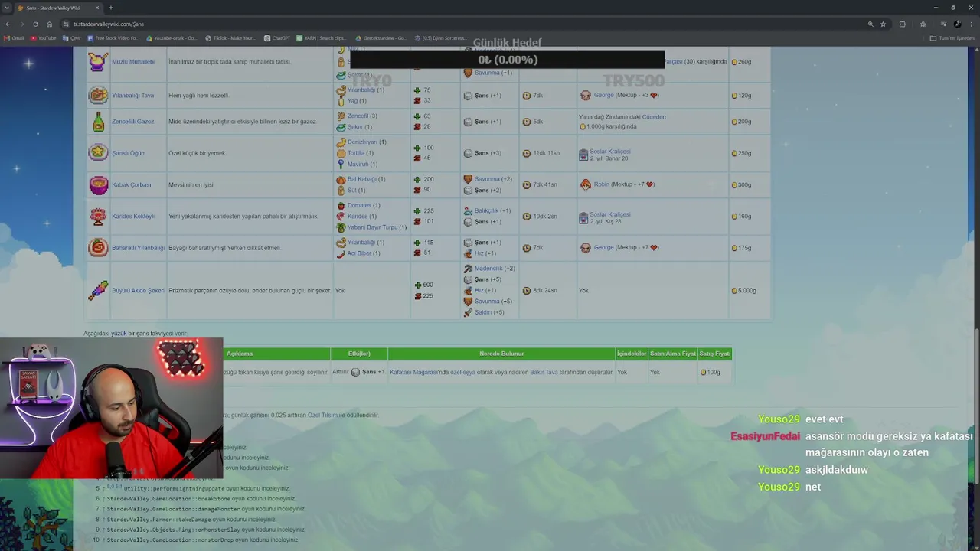Click the Nerede Bulunur column header
Viewport: 980px width, 551px height.
coord(501,354)
